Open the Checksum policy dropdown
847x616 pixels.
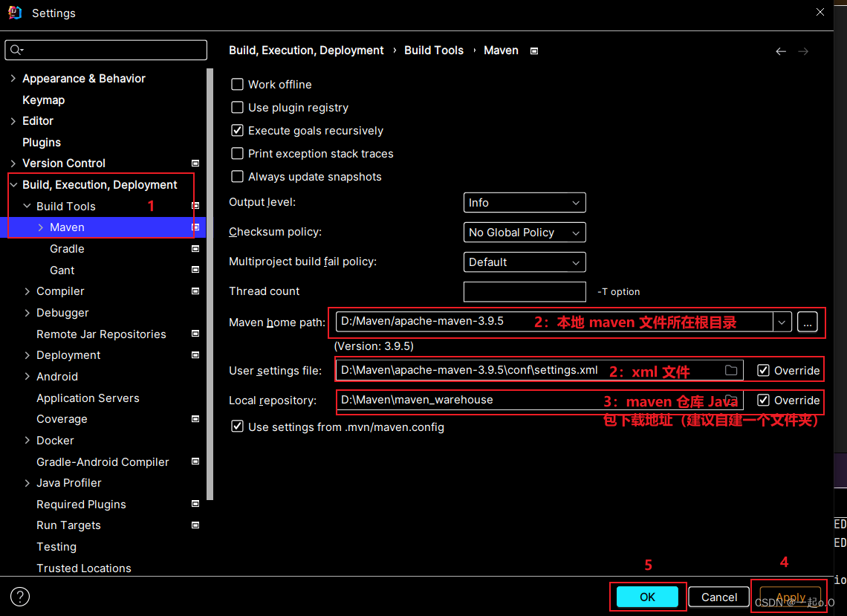click(x=525, y=233)
